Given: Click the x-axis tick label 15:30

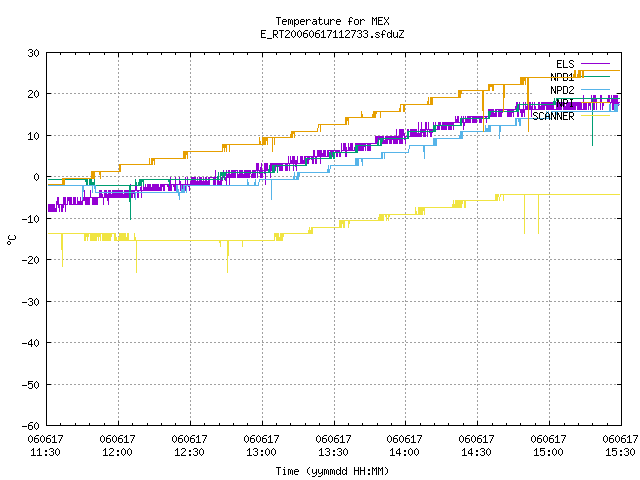Looking at the screenshot, I should coord(620,452).
